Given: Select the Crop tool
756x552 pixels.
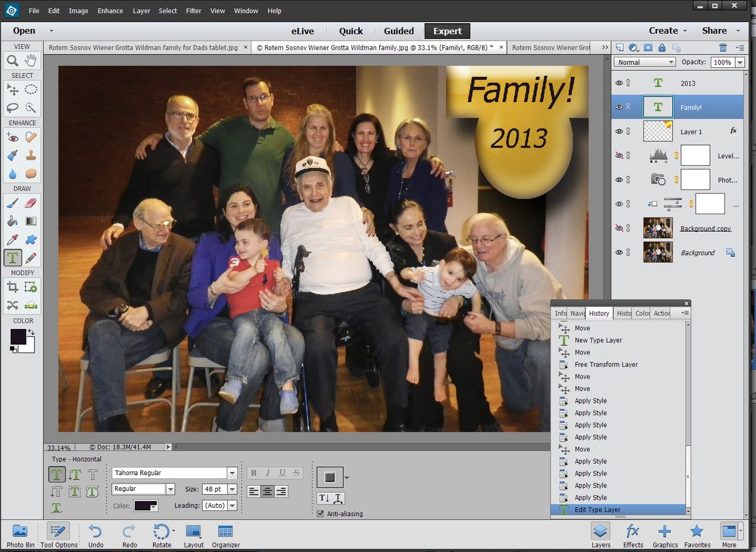Looking at the screenshot, I should [13, 287].
